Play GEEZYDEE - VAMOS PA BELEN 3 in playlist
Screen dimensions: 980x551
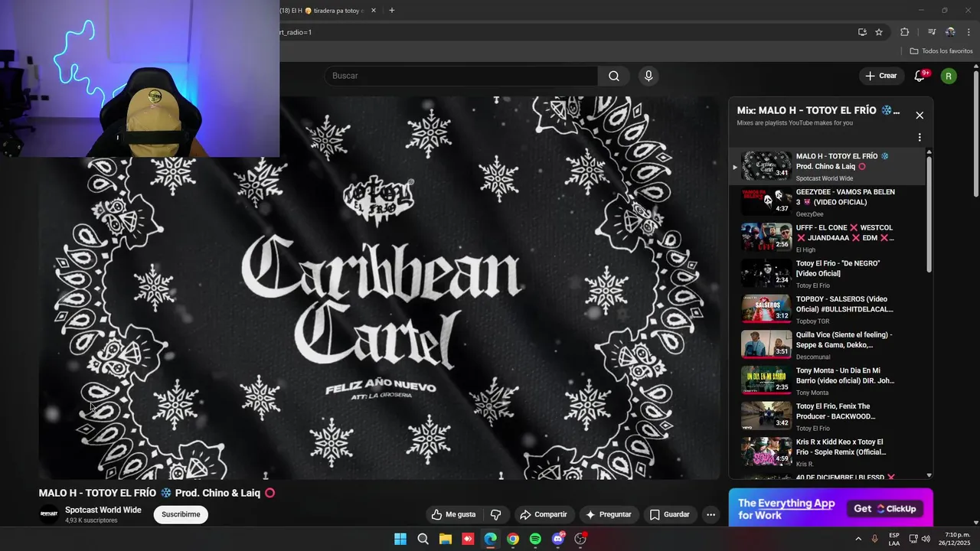pos(827,203)
